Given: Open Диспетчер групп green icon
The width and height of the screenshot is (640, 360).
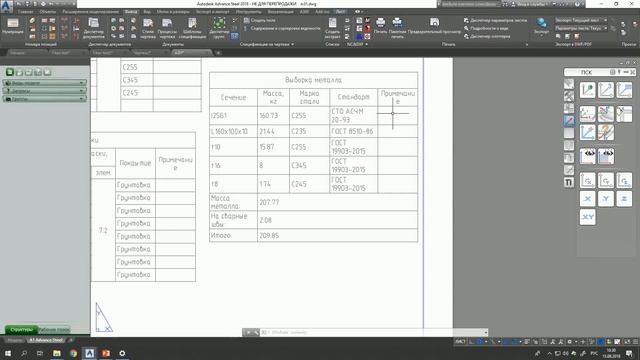Looking at the screenshot, I should pos(219,28).
